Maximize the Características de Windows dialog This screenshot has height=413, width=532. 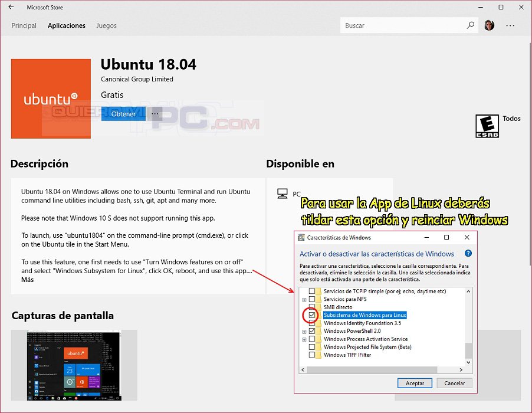[x=446, y=237]
